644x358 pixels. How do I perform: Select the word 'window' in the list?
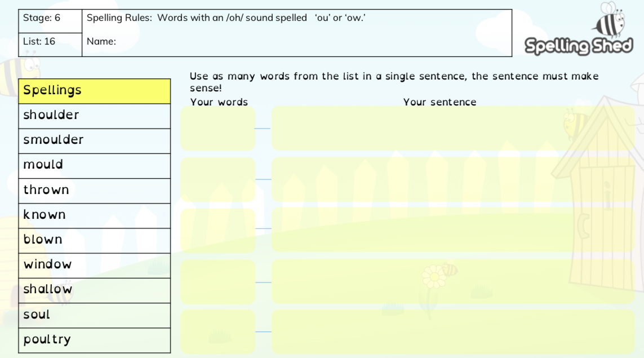tap(48, 264)
